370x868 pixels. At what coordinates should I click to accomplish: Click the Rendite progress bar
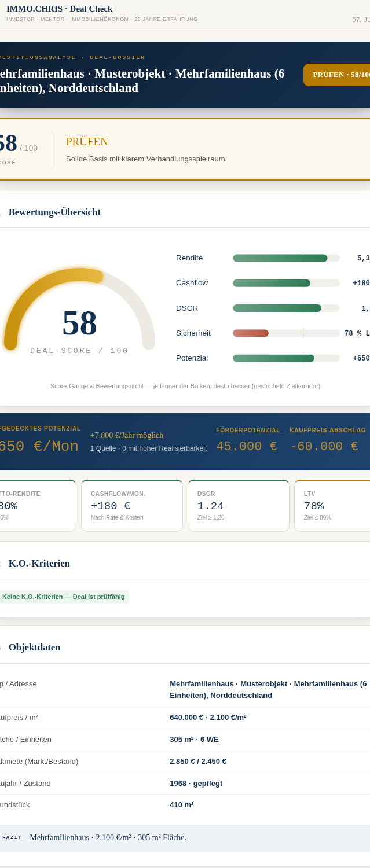[286, 258]
